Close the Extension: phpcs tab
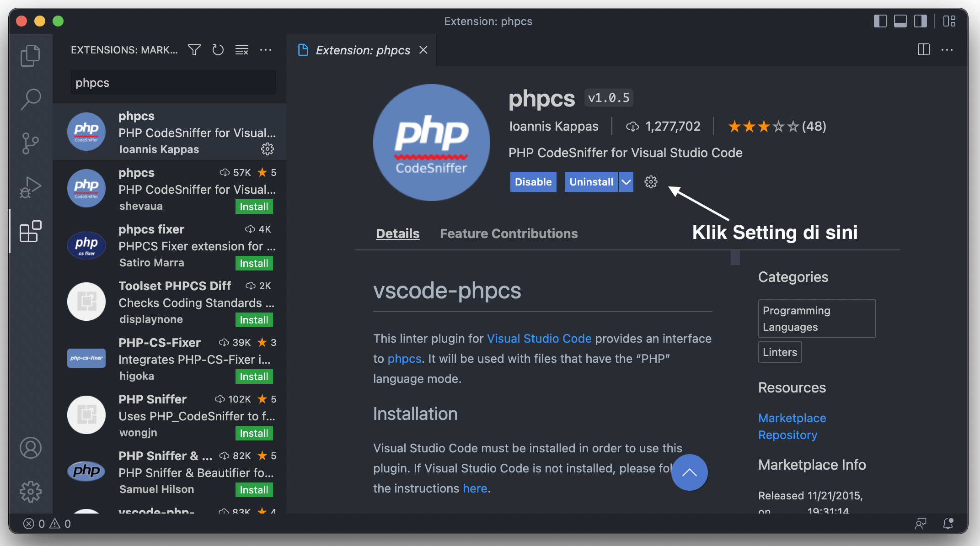Viewport: 980px width, 546px height. click(x=423, y=50)
